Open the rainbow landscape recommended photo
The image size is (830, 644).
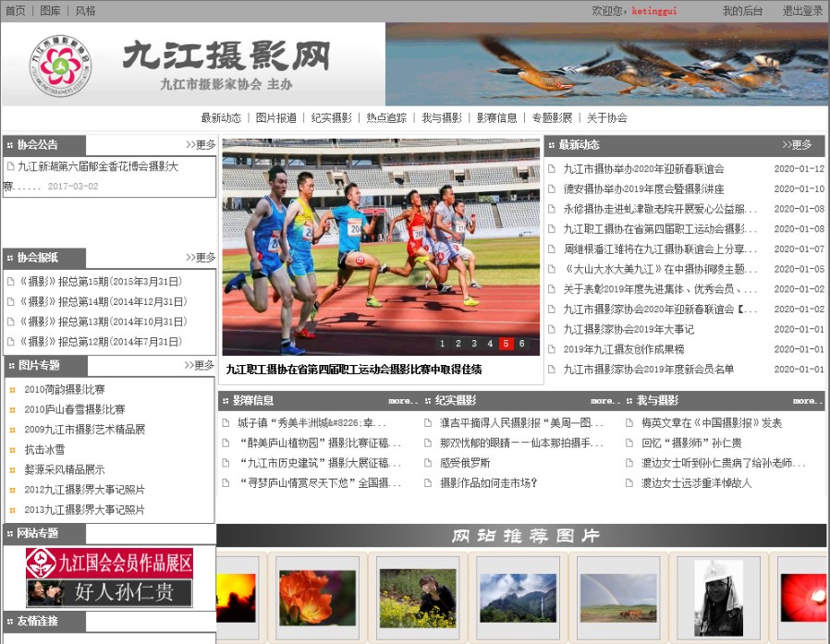618,597
